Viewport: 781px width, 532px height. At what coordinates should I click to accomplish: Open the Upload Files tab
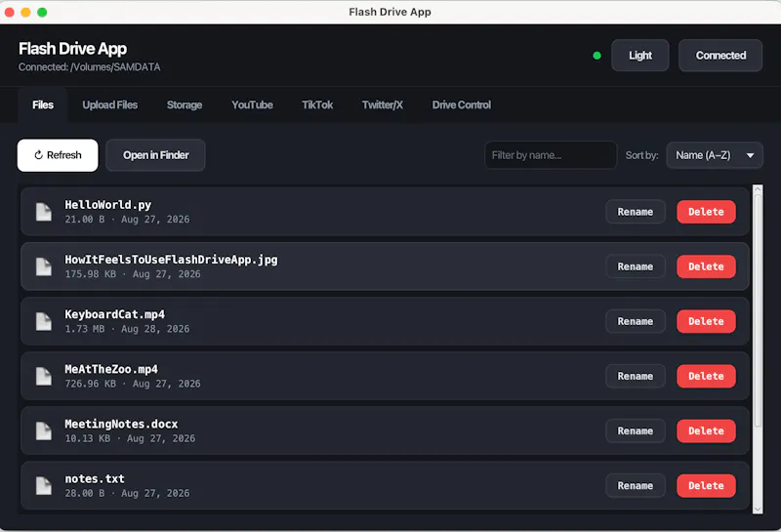point(110,104)
